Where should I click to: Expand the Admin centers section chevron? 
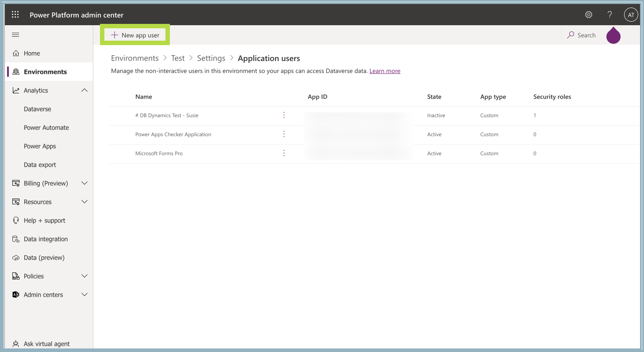(84, 295)
